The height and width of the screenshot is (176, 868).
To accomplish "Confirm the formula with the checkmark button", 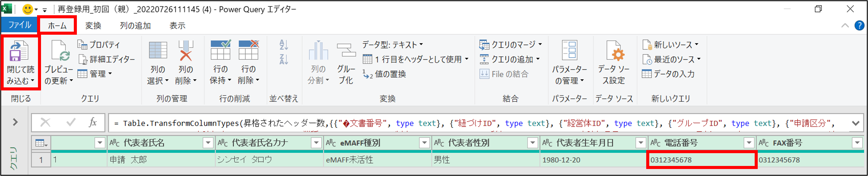I will pyautogui.click(x=71, y=122).
